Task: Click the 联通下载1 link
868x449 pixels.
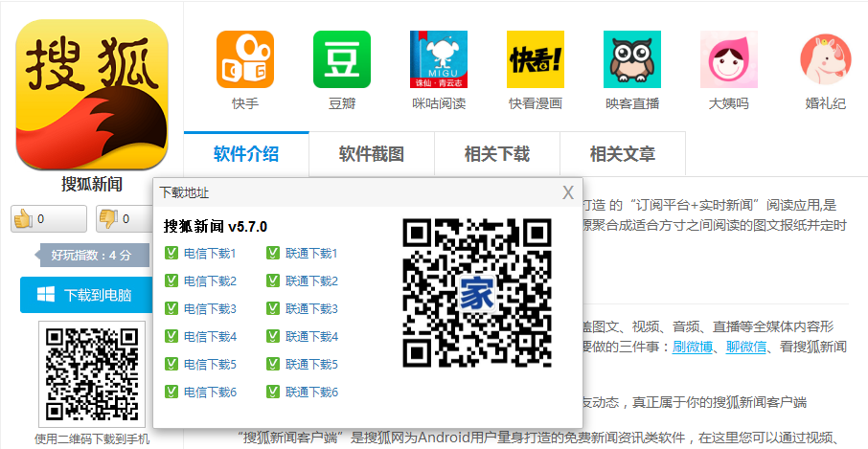Action: click(311, 254)
